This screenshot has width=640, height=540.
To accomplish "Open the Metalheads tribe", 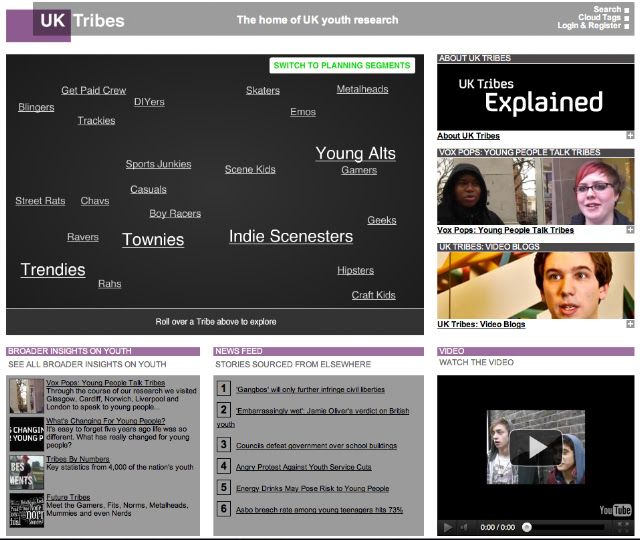I will [362, 89].
